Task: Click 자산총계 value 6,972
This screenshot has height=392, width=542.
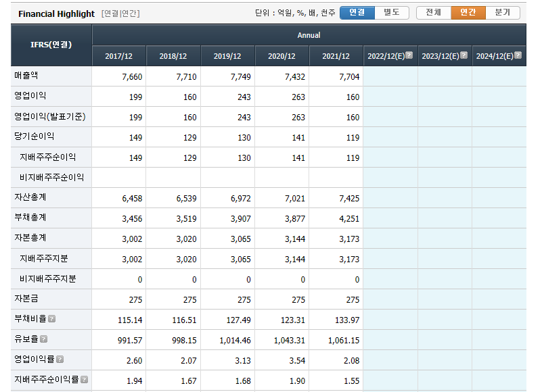Action: (x=241, y=199)
